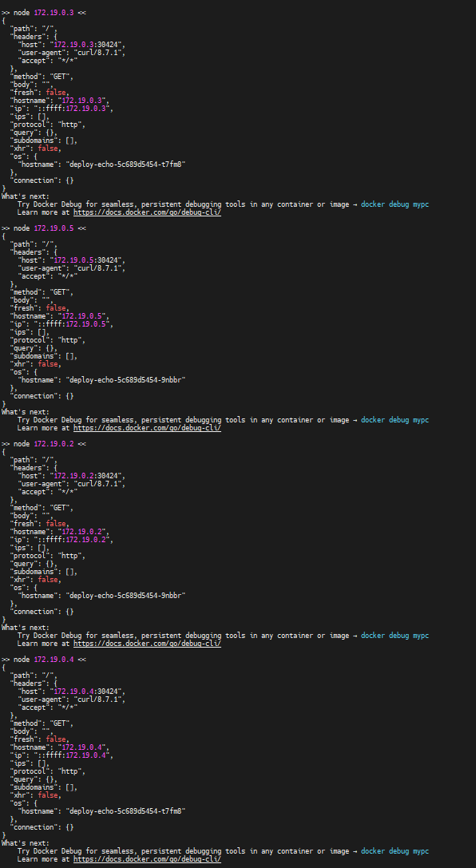This screenshot has width=476, height=868.
Task: Open the last docs.docker.com debug-cli link
Action: (147, 859)
